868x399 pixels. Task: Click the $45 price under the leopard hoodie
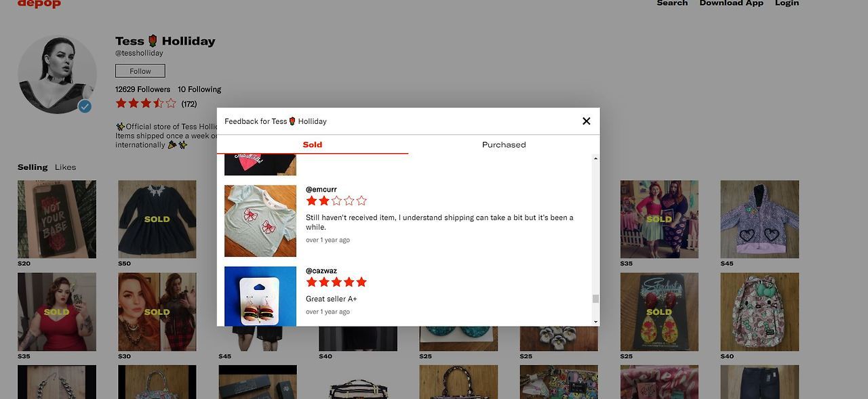tap(726, 264)
